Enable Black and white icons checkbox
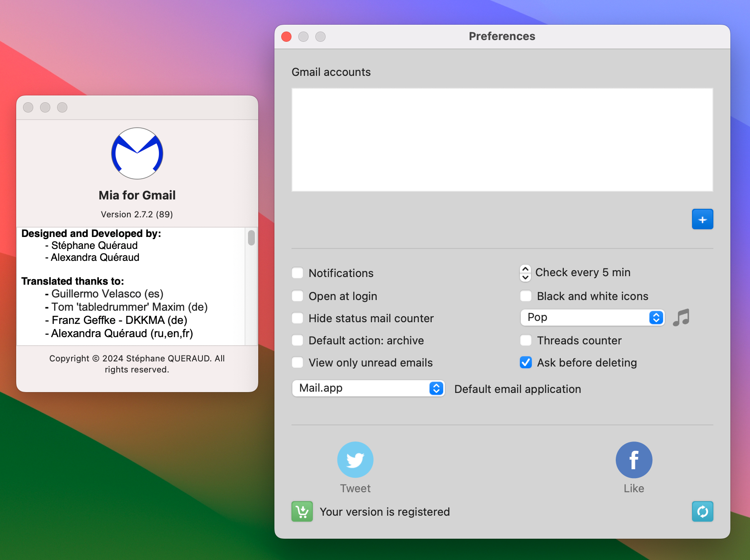Screen dimensions: 750x560 (x=526, y=296)
